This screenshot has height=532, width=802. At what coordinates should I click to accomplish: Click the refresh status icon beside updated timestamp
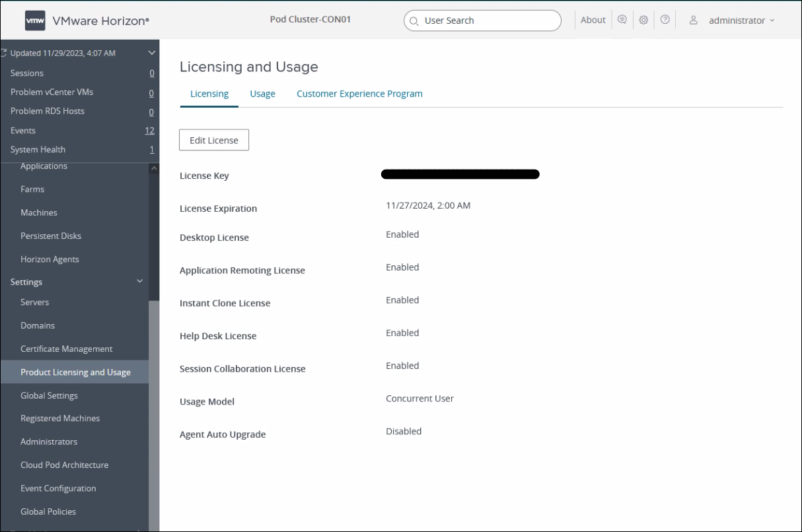3,52
